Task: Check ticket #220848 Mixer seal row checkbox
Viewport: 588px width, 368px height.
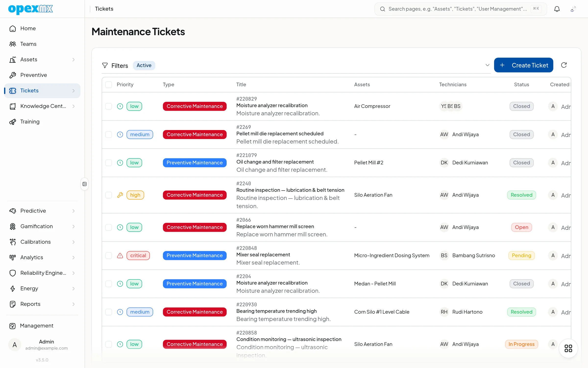Action: click(x=109, y=255)
